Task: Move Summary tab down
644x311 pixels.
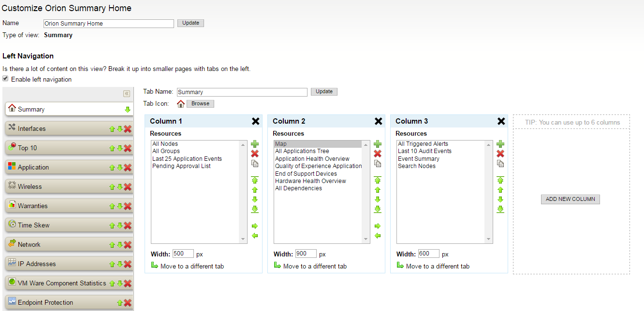Action: (128, 110)
